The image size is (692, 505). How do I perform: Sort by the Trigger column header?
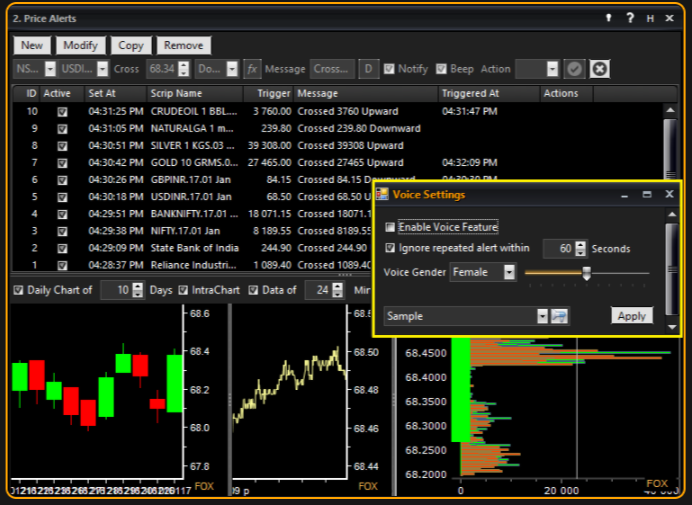tap(268, 94)
